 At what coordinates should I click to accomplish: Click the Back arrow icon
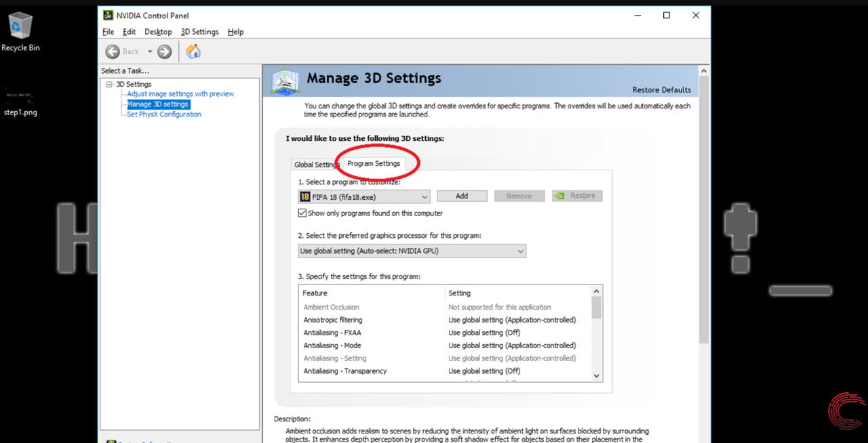(113, 51)
